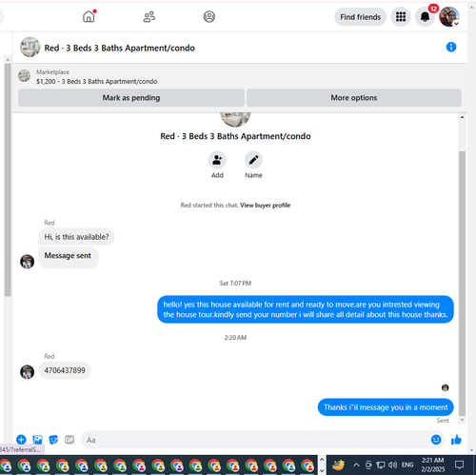
Task: Open conversation info icon
Action: (x=451, y=47)
